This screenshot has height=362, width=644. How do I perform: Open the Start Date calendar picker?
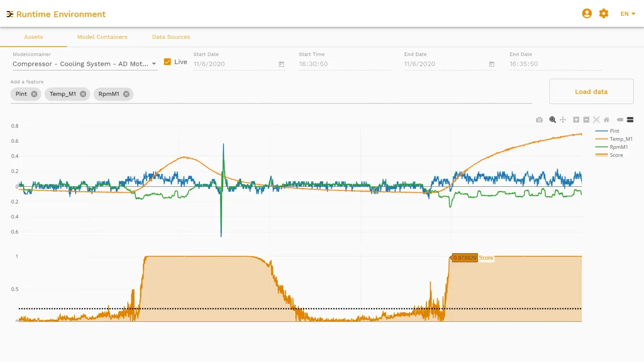point(281,64)
